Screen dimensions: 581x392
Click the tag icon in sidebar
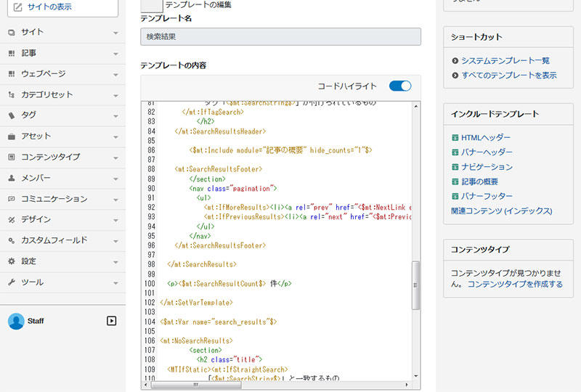coord(12,115)
